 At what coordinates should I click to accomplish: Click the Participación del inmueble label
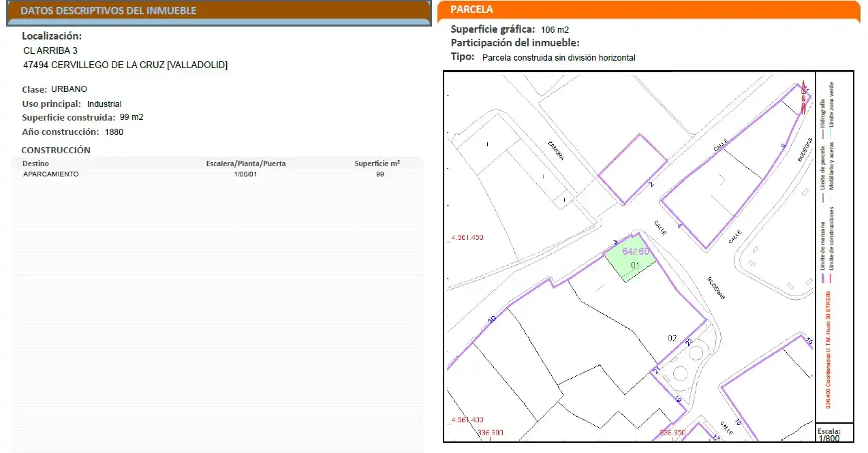515,43
